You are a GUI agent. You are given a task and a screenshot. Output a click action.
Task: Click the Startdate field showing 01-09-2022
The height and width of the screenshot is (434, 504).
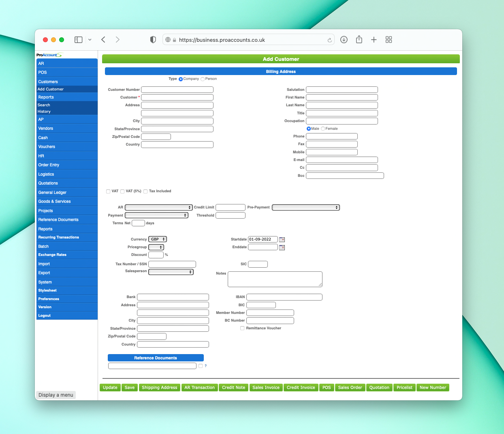tap(263, 239)
